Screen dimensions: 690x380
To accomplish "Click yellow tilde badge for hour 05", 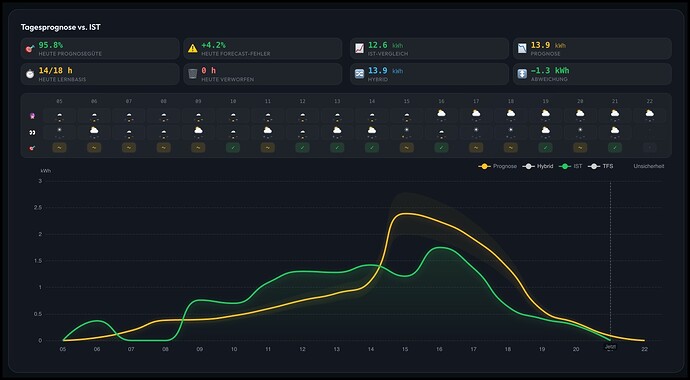I will pos(59,148).
